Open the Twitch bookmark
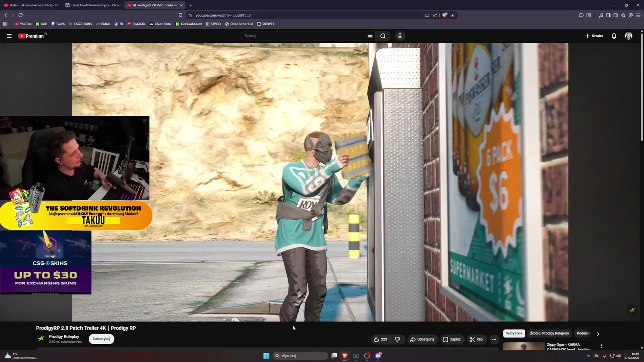The image size is (644, 362). tap(58, 24)
